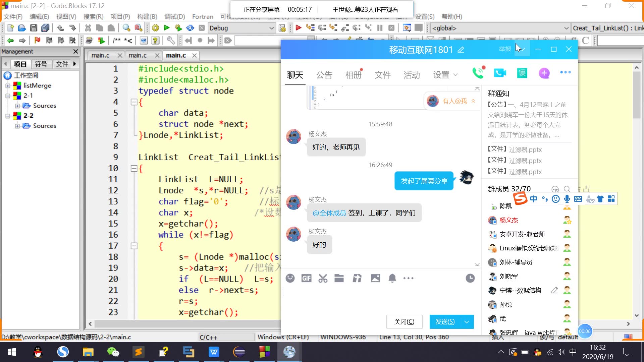
Task: Click the Build gear icon in toolbar
Action: [155, 28]
